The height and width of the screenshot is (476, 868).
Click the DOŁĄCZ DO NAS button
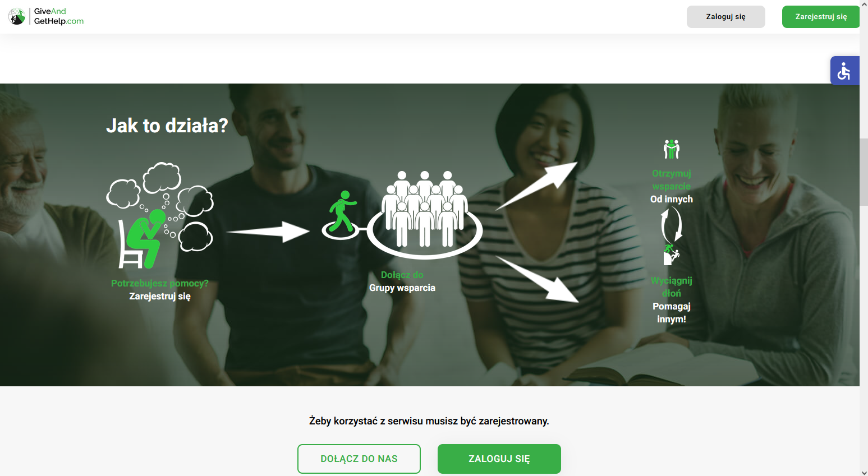tap(359, 459)
